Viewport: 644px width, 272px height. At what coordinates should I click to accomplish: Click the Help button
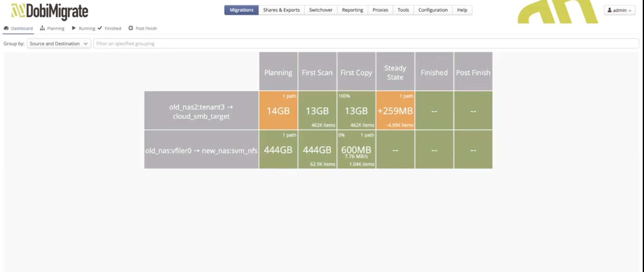click(x=462, y=10)
